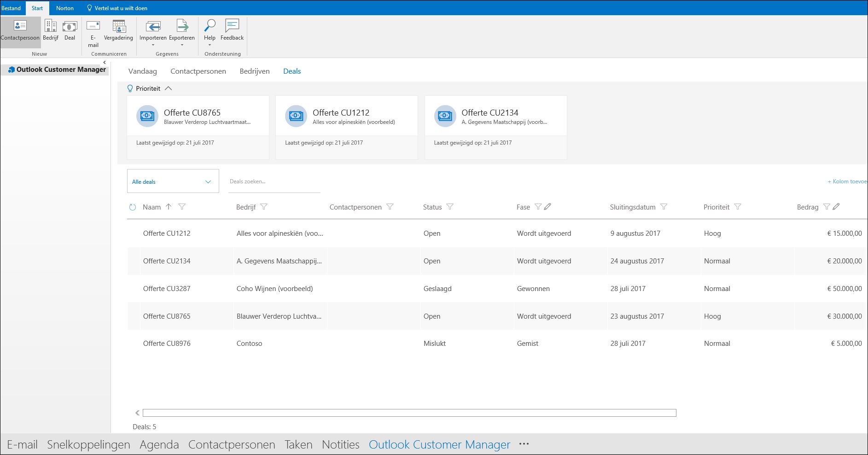The image size is (868, 455).
Task: Select the Deals tab
Action: (x=292, y=71)
